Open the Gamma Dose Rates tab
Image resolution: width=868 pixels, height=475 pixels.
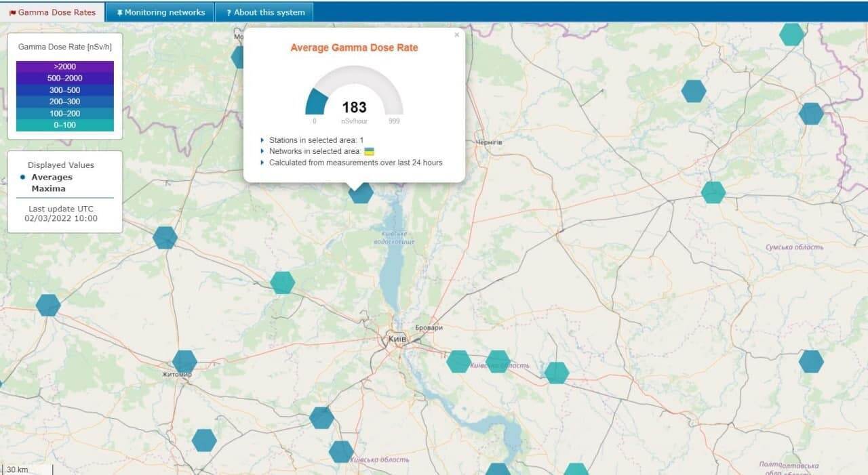pos(53,12)
